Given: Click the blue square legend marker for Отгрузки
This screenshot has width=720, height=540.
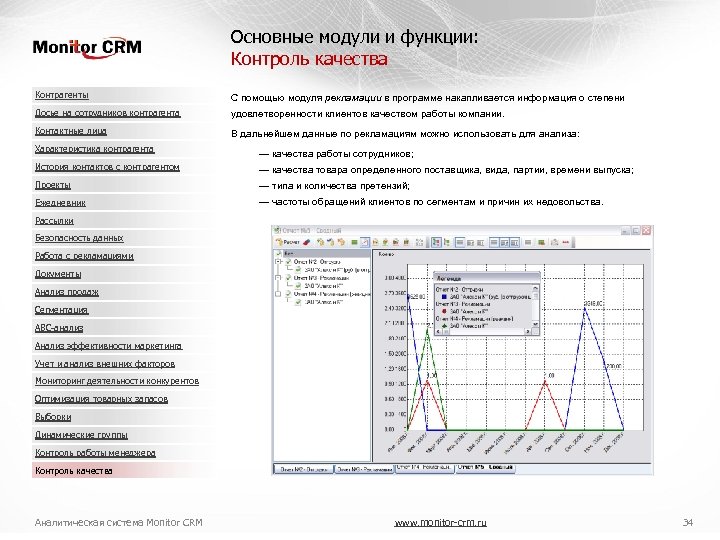Looking at the screenshot, I should pos(444,297).
